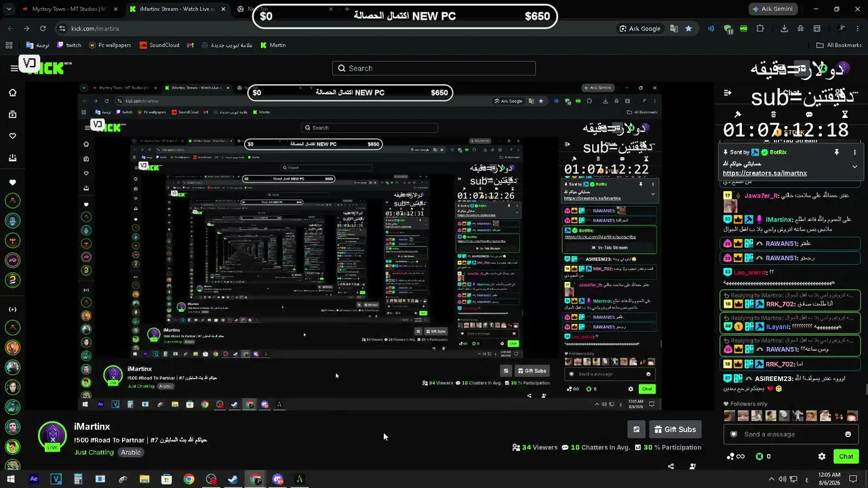Open Martin bookmark

(x=273, y=45)
